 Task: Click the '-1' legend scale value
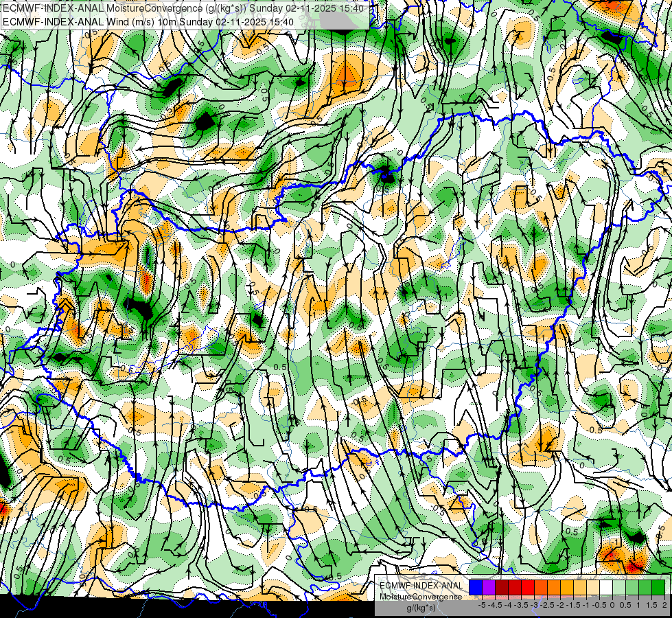(x=586, y=605)
